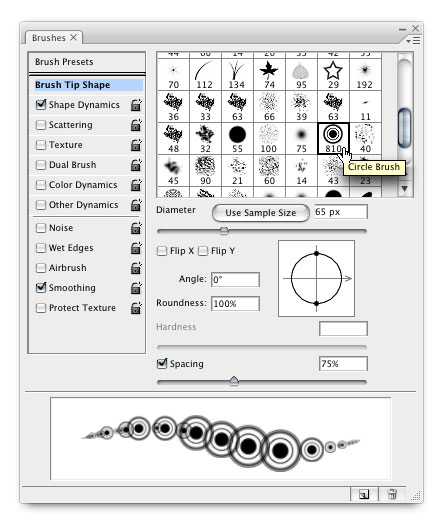Screen dimensions: 441x525
Task: Pick the dune grass brush 112
Action: (205, 74)
